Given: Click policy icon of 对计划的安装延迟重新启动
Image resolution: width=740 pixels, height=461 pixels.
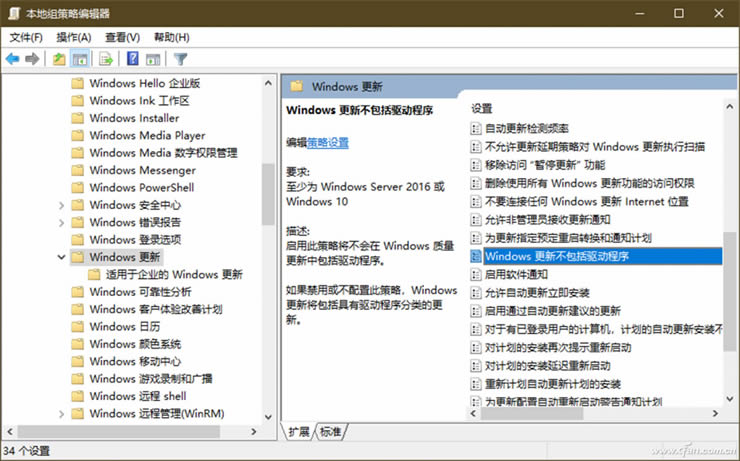Looking at the screenshot, I should (x=476, y=366).
